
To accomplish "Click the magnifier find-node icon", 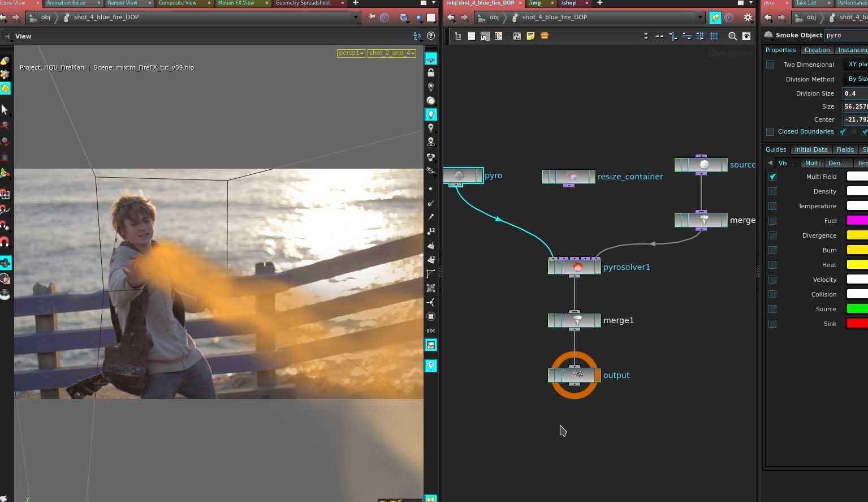I will (732, 36).
